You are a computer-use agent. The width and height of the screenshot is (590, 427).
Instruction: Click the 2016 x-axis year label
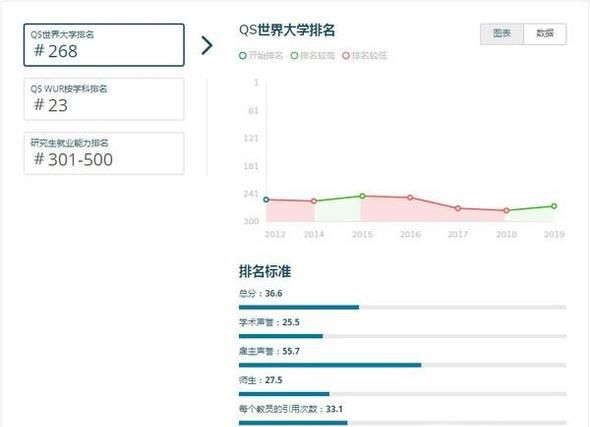click(x=410, y=234)
